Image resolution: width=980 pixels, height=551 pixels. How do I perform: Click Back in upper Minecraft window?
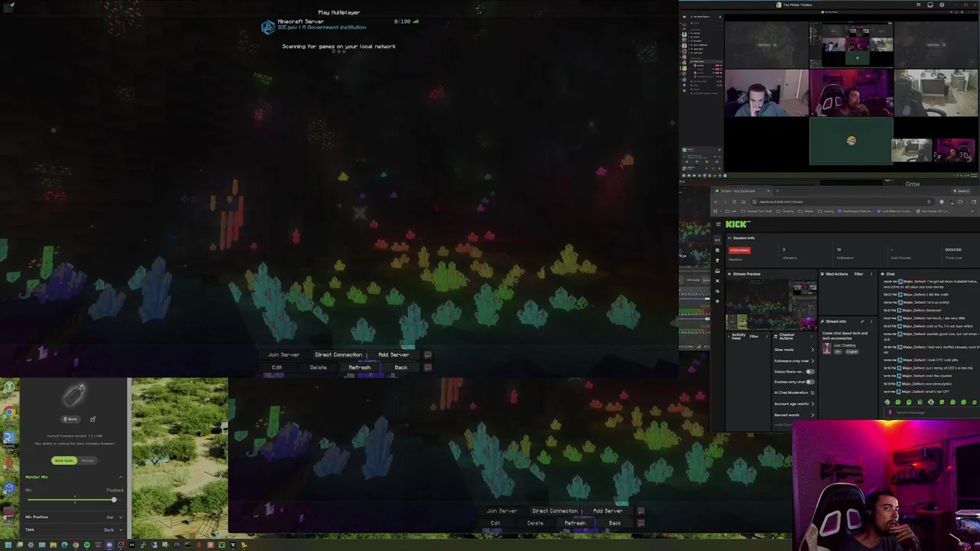click(400, 368)
